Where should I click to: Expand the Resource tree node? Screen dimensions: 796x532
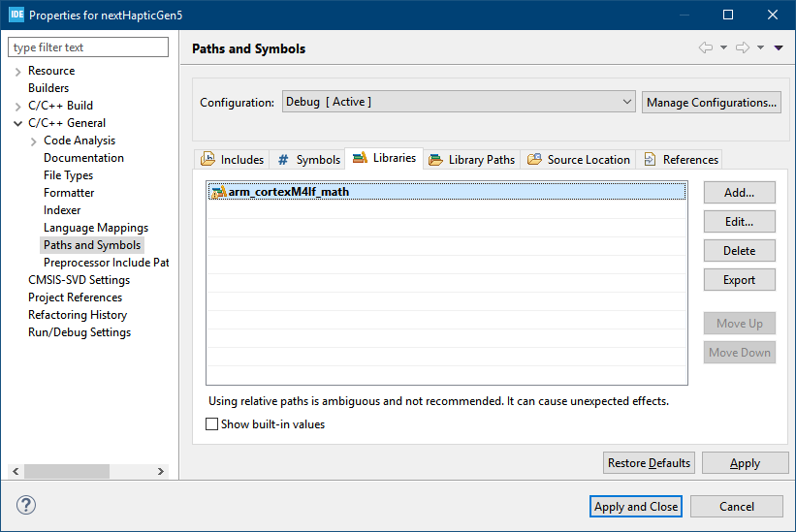pos(17,72)
